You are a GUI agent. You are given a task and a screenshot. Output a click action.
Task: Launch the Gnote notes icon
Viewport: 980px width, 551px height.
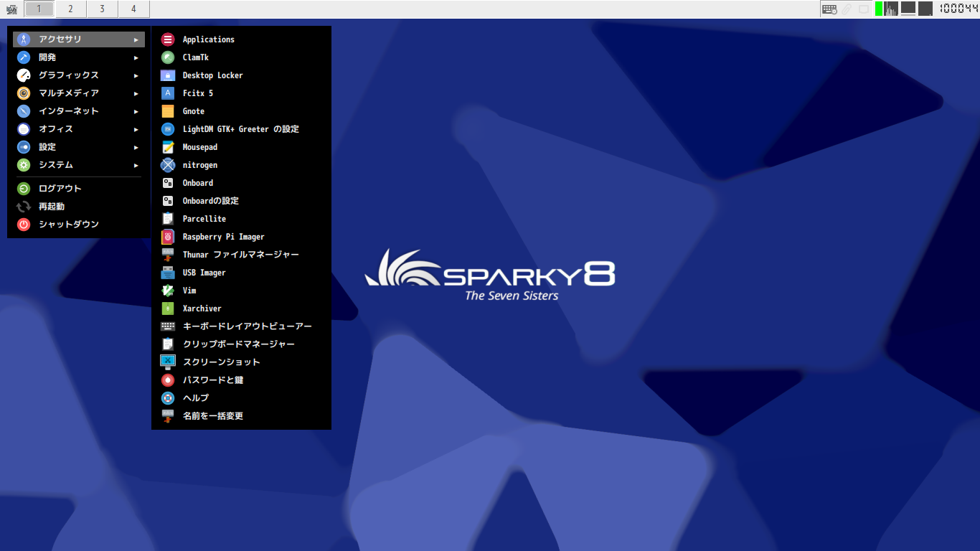pyautogui.click(x=168, y=111)
